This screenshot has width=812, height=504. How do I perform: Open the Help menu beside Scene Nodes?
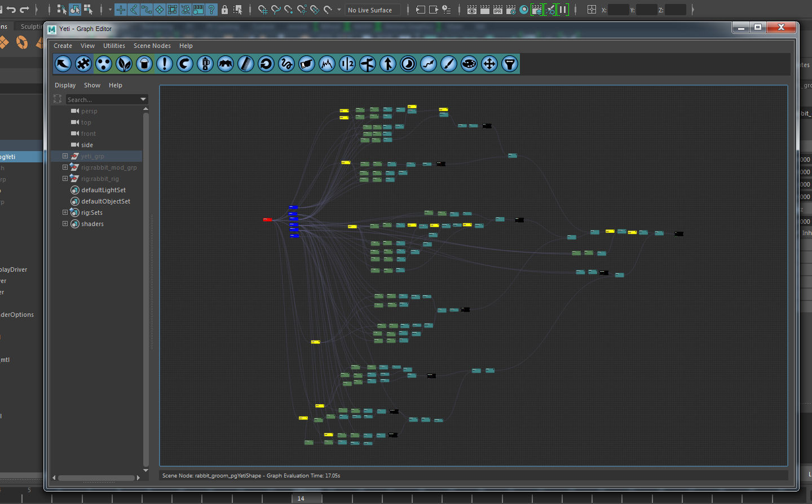coord(186,46)
